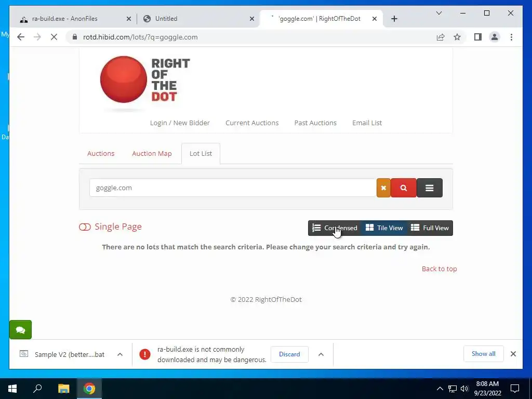Share this page via the share icon
This screenshot has width=532, height=399.
(x=441, y=37)
